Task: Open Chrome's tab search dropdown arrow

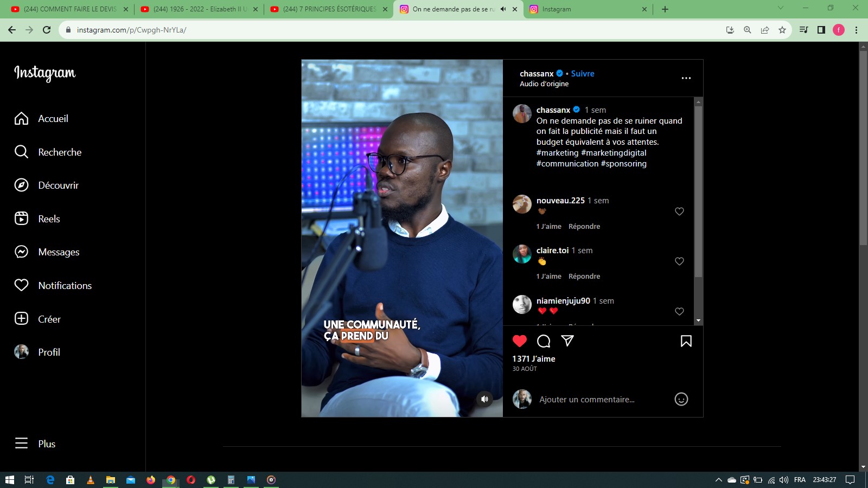Action: click(x=781, y=8)
